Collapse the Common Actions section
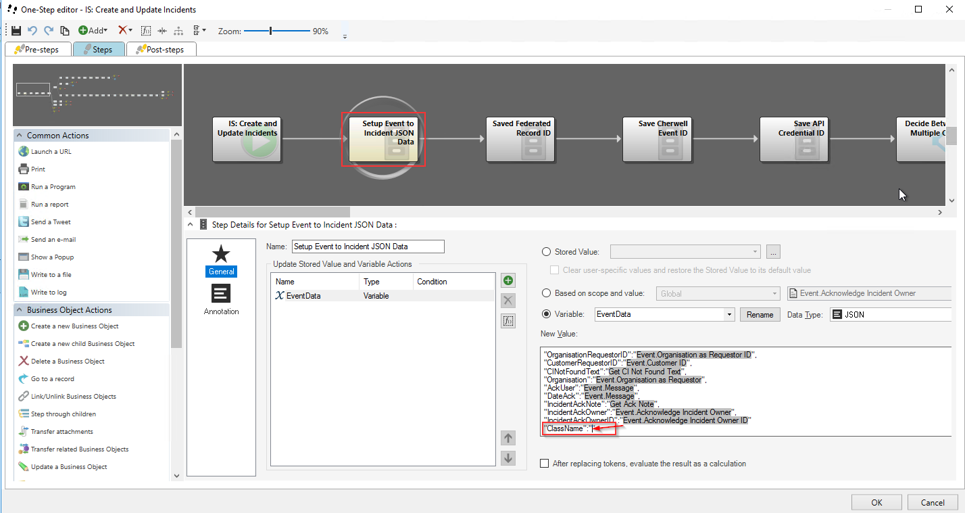This screenshot has width=970, height=515. [x=19, y=135]
